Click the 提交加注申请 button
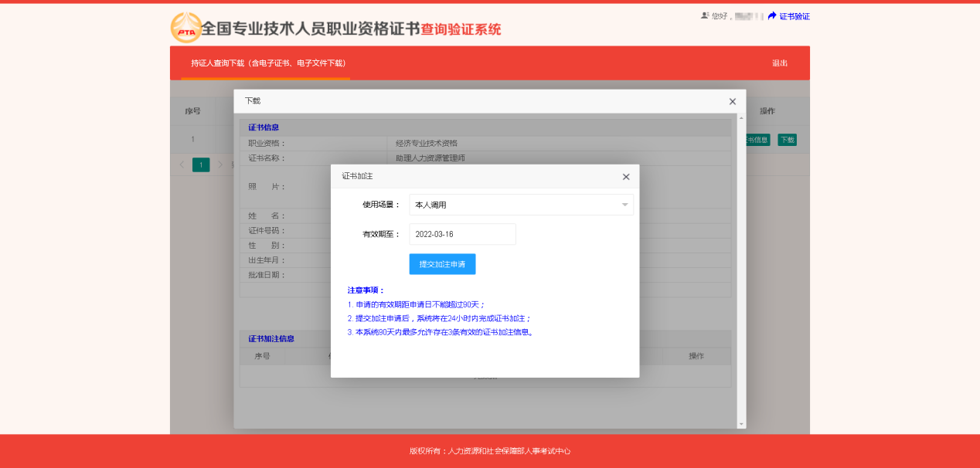The height and width of the screenshot is (468, 980). click(441, 263)
